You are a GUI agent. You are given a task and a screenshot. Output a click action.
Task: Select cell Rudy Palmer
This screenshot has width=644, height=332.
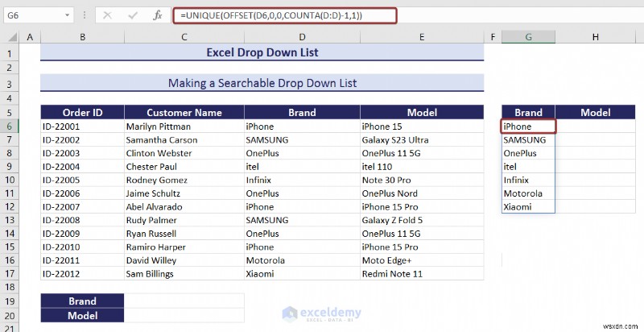click(x=184, y=220)
